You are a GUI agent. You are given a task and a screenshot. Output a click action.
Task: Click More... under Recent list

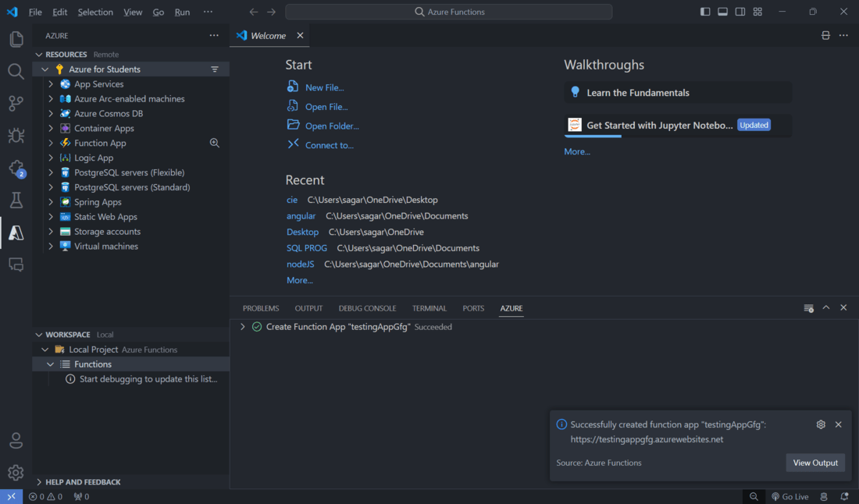click(x=300, y=280)
